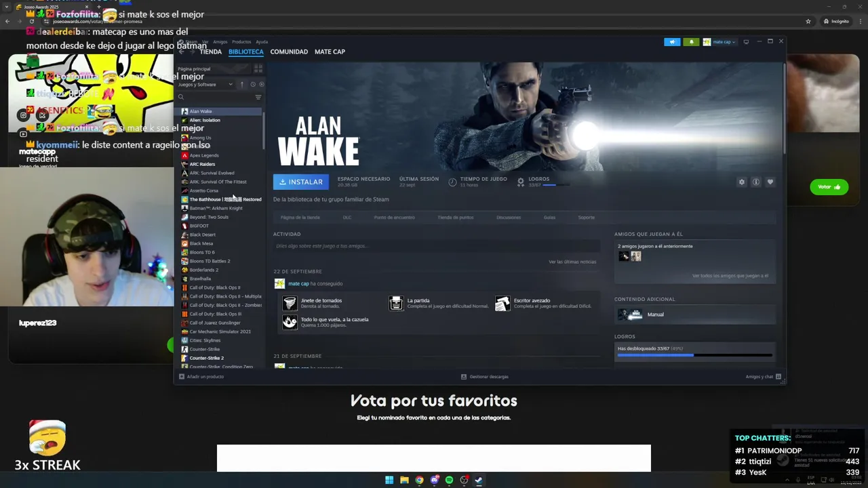Select Alien: Isolation in the game list

point(205,120)
